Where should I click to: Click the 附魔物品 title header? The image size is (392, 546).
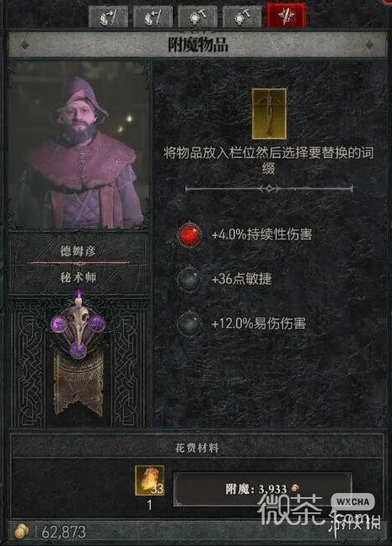pyautogui.click(x=197, y=45)
